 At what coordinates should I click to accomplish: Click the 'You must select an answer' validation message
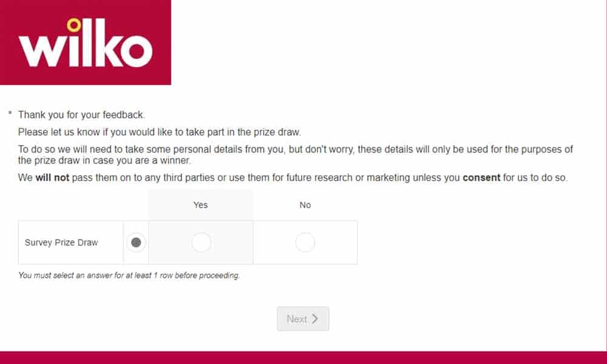(129, 275)
